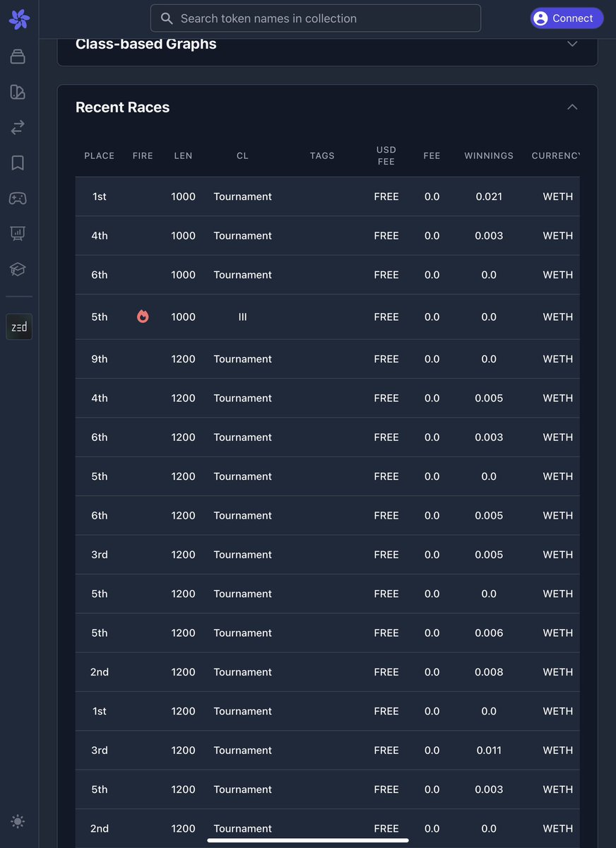Click Tournament in the 9th place row
Image resolution: width=616 pixels, height=848 pixels.
pyautogui.click(x=242, y=359)
